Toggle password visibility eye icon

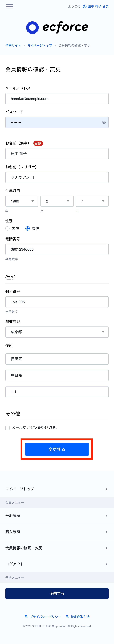[x=104, y=122]
